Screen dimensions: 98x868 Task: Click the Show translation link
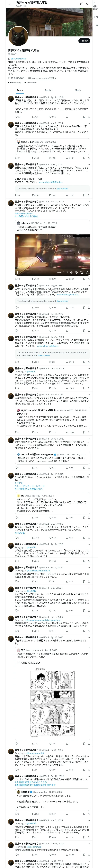coord(18,59)
